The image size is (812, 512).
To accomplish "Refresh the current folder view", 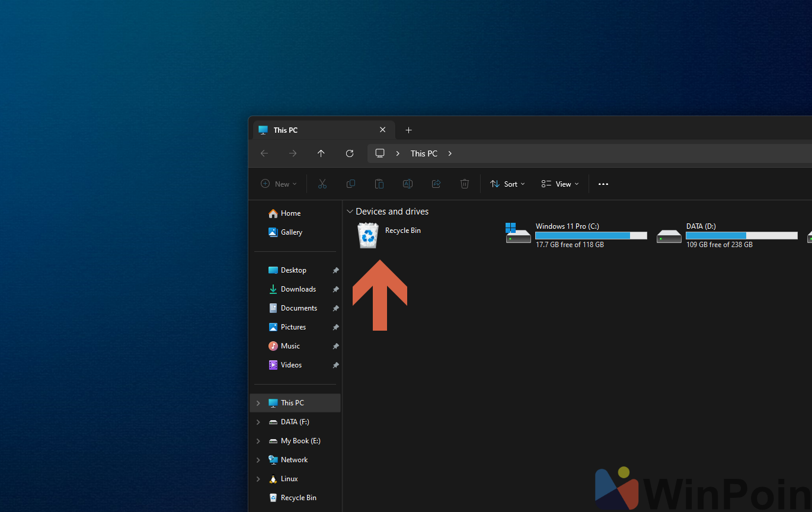I will [350, 153].
